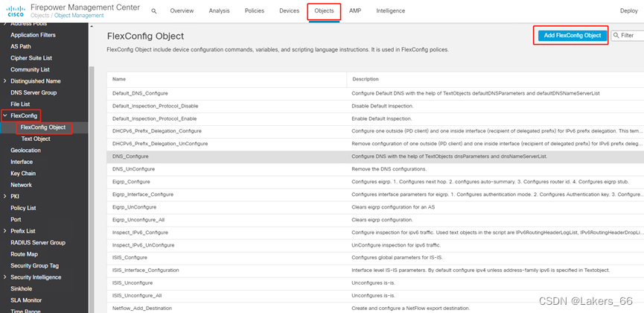Open the Policies menu

[x=255, y=11]
